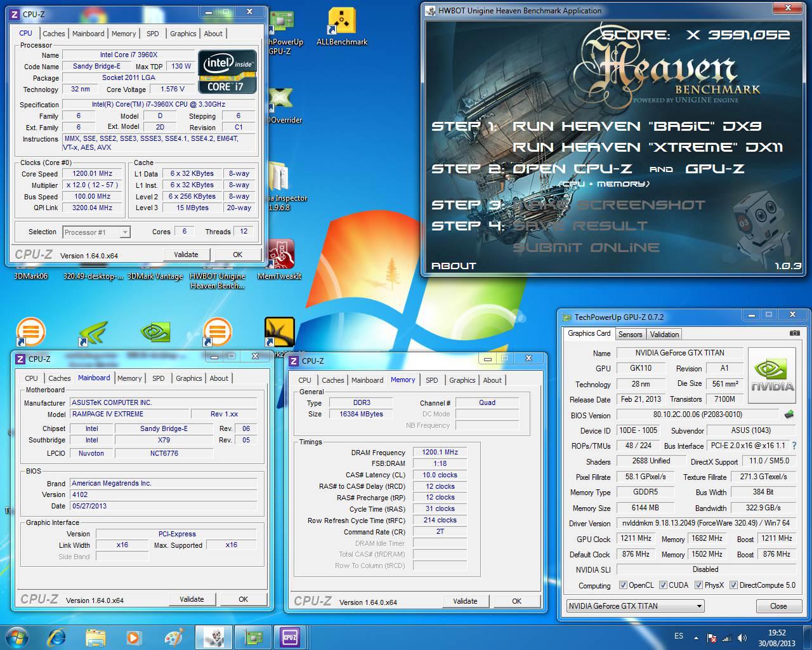Run Heaven "Basic" DX9 step
This screenshot has height=650, width=812.
click(x=637, y=126)
